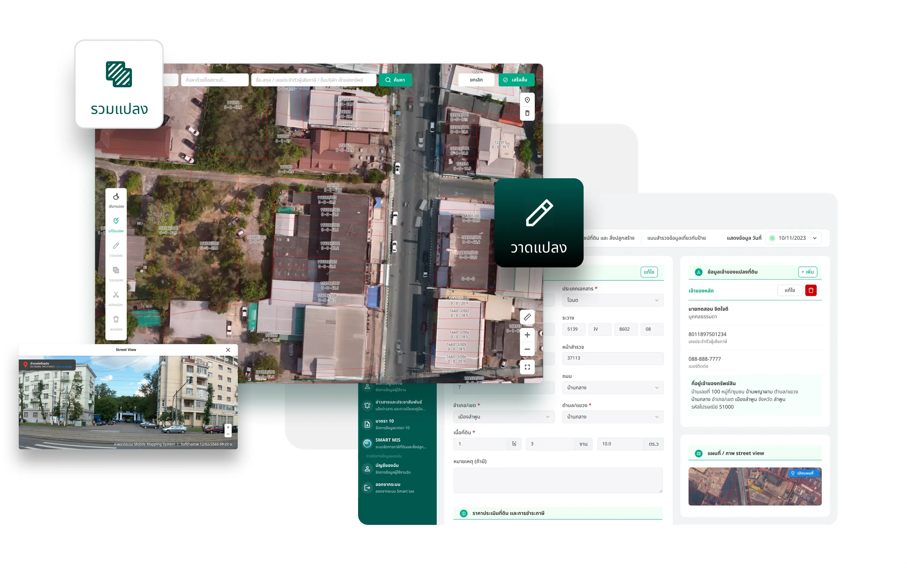Viewport: 907px width, 588px height.
Task: Delete the main owner with the red trash button
Action: pyautogui.click(x=811, y=290)
